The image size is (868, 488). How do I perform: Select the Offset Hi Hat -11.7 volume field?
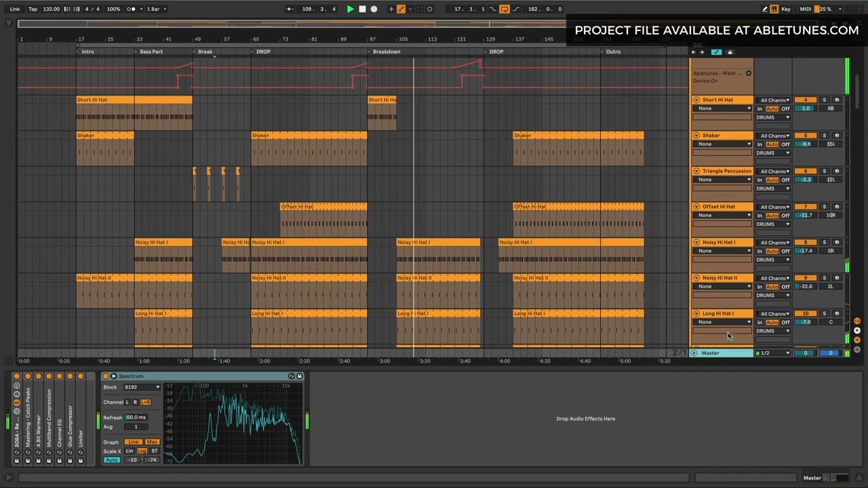806,215
